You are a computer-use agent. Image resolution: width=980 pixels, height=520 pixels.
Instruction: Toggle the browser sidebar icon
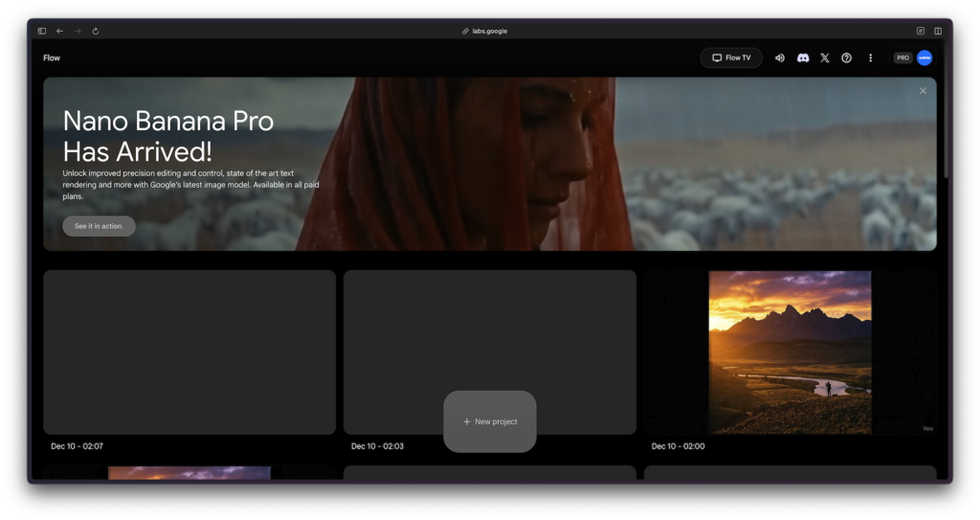click(42, 31)
